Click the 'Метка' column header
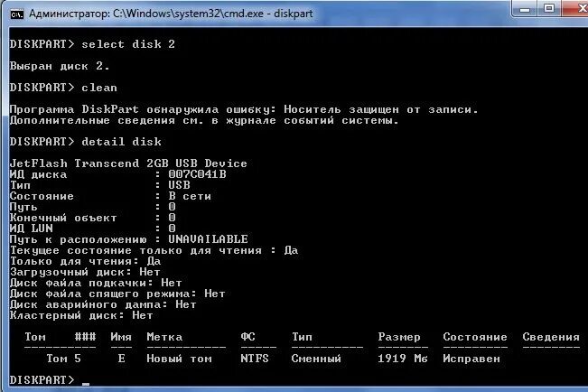The width and height of the screenshot is (588, 392). click(164, 337)
